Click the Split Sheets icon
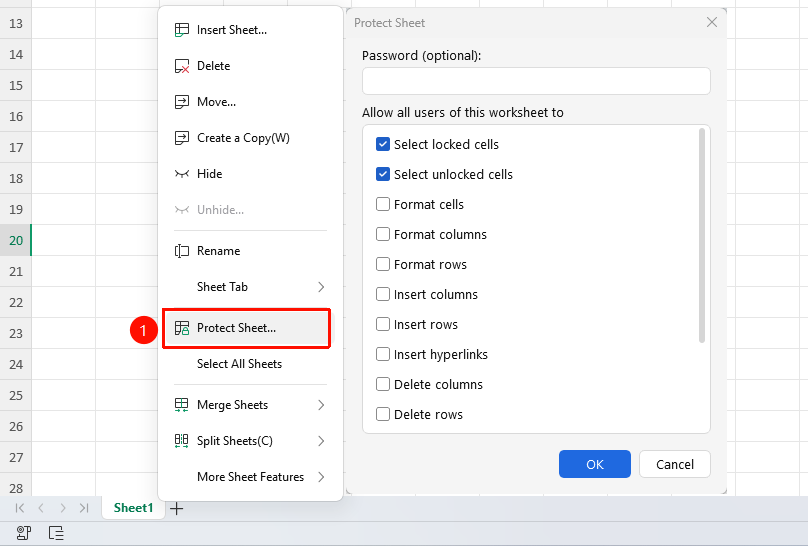The height and width of the screenshot is (546, 808). [181, 441]
